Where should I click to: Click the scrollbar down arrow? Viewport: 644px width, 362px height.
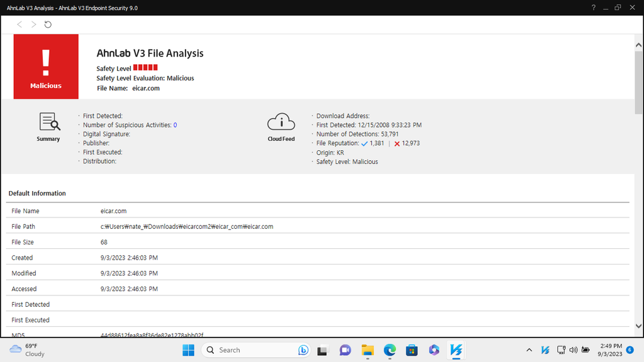pos(638,327)
